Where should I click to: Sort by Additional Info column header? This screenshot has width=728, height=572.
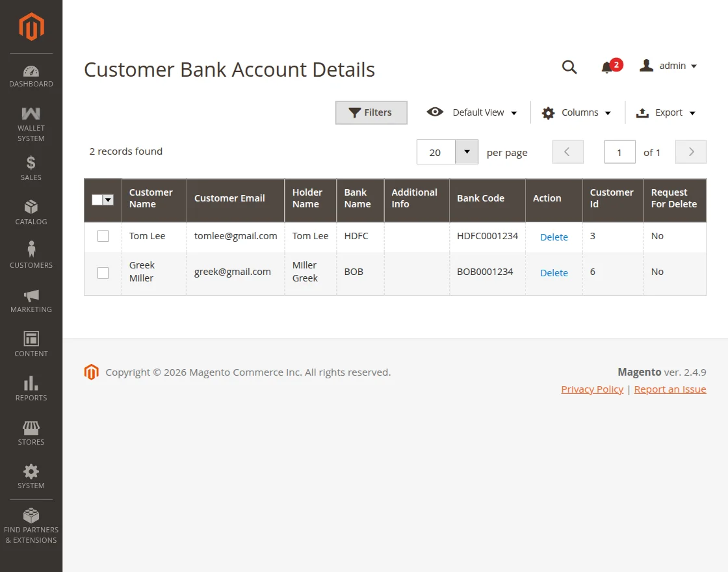tap(417, 200)
